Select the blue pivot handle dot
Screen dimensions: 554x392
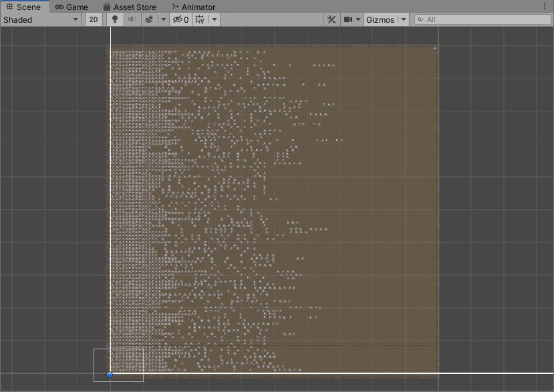(110, 375)
